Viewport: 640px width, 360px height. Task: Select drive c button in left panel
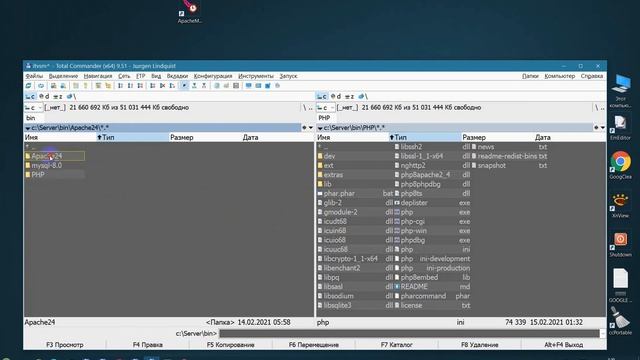31,97
